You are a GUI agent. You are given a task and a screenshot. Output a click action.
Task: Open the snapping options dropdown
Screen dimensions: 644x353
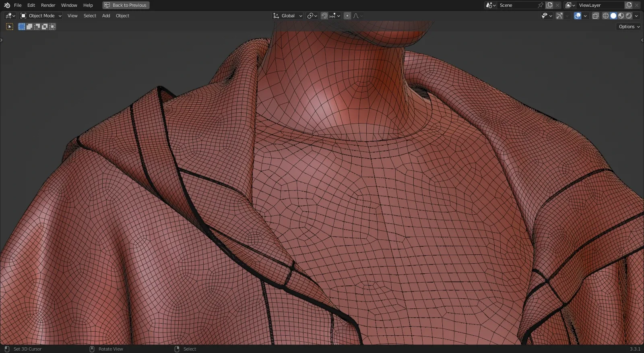(335, 16)
